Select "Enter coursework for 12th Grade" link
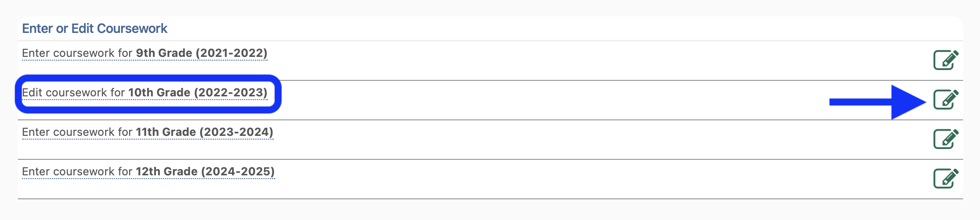The width and height of the screenshot is (980, 220). (148, 172)
